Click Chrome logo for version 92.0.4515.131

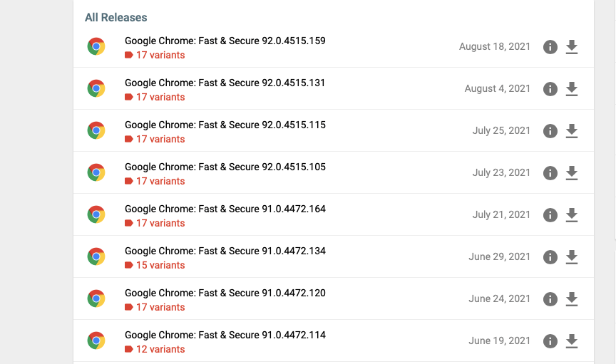[x=96, y=88]
